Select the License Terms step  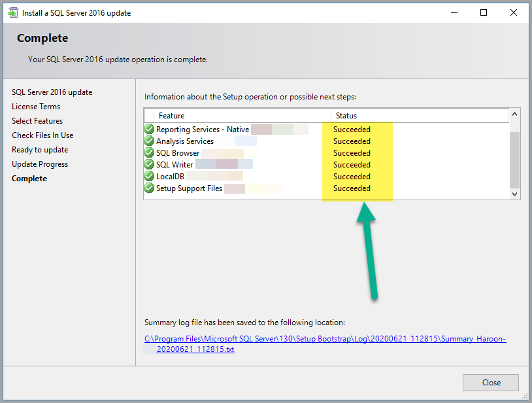click(36, 107)
